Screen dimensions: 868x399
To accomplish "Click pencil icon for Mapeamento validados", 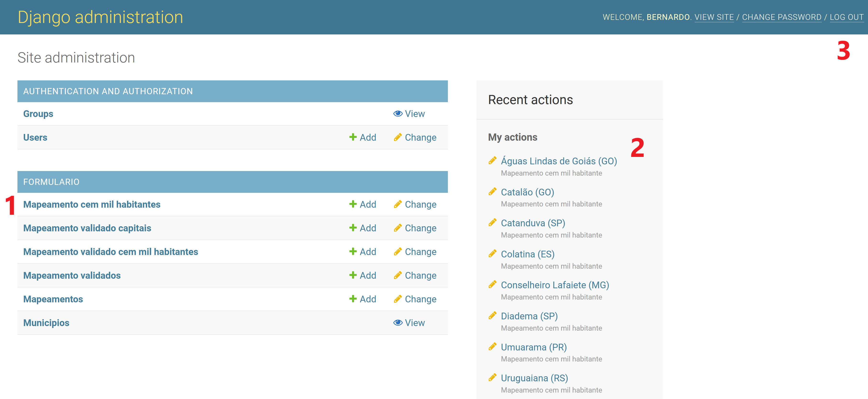I will point(398,275).
